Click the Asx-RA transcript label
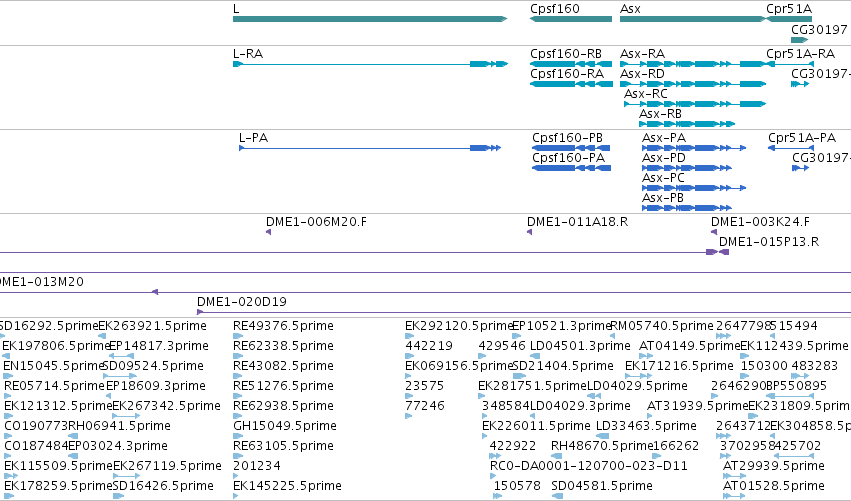 642,54
